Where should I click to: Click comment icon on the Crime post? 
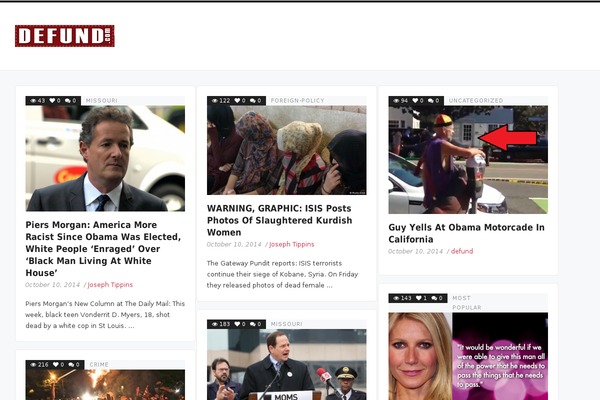point(70,365)
